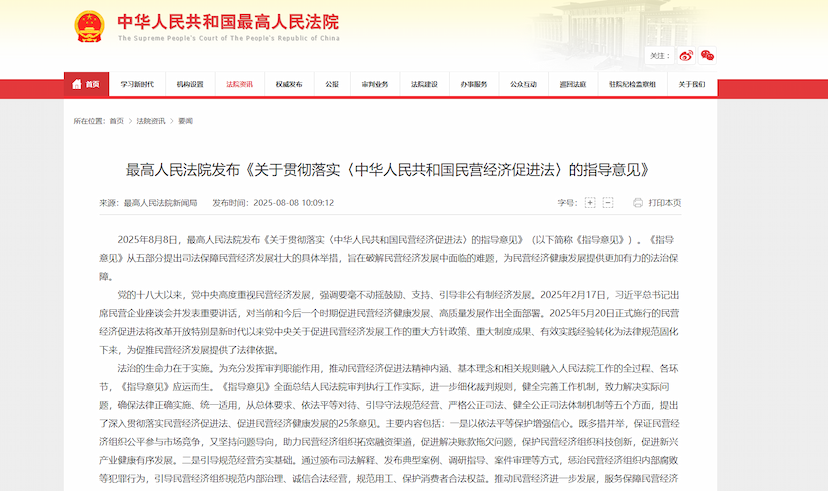Click the 中华人民共和国最高人民法院 site title
Screen dimensions: 828x491
pos(228,22)
